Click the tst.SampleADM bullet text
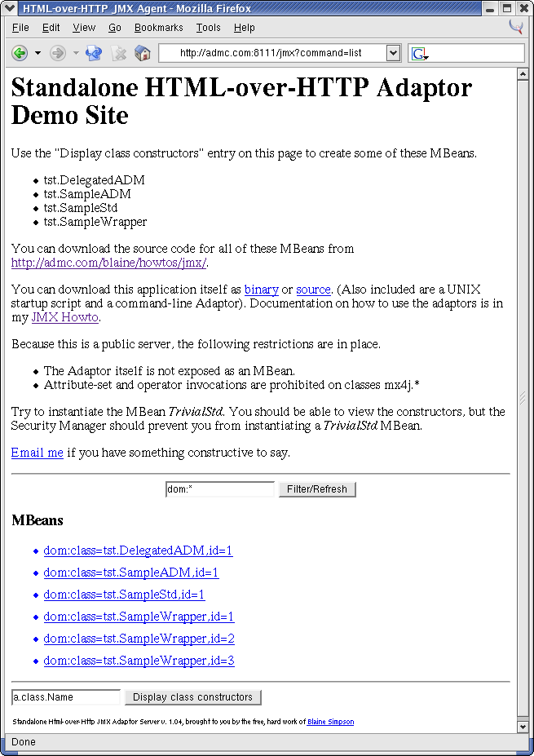The height and width of the screenshot is (756, 534). (87, 194)
